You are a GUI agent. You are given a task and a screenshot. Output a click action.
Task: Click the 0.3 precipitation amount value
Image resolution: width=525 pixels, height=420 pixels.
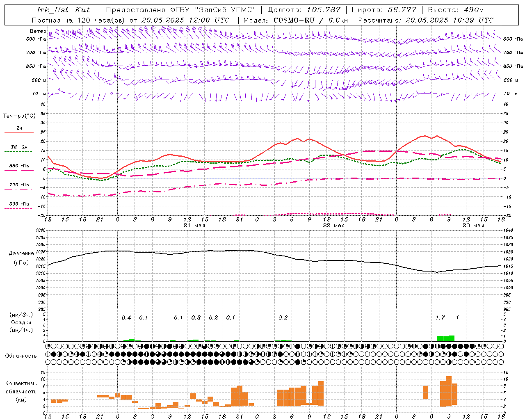(x=196, y=318)
